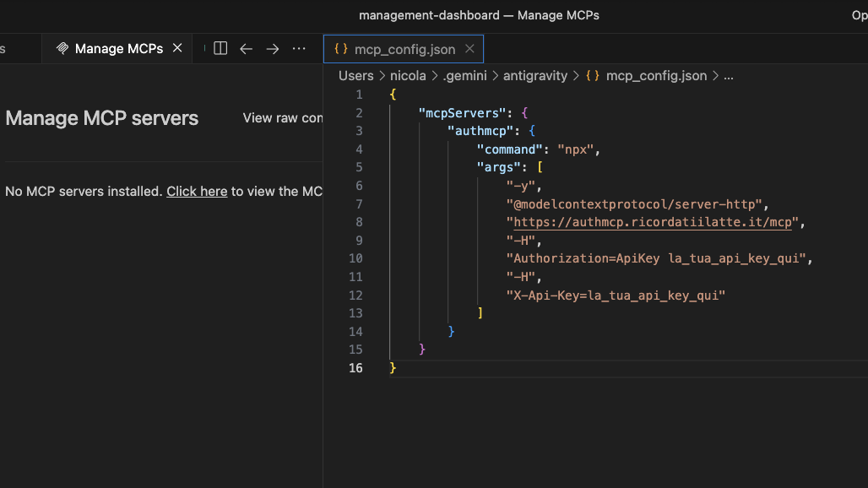The width and height of the screenshot is (868, 488).
Task: Click the Go Back arrow icon
Action: pos(246,49)
